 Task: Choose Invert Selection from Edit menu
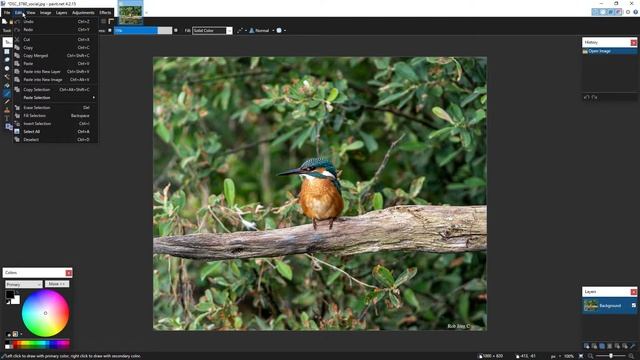(55, 124)
